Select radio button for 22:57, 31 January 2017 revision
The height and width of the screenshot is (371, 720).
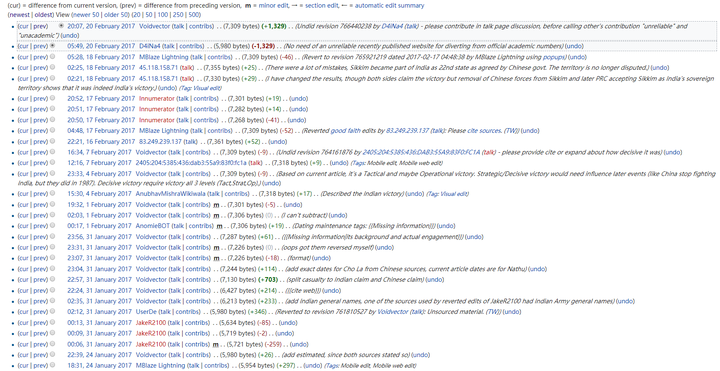pos(52,279)
